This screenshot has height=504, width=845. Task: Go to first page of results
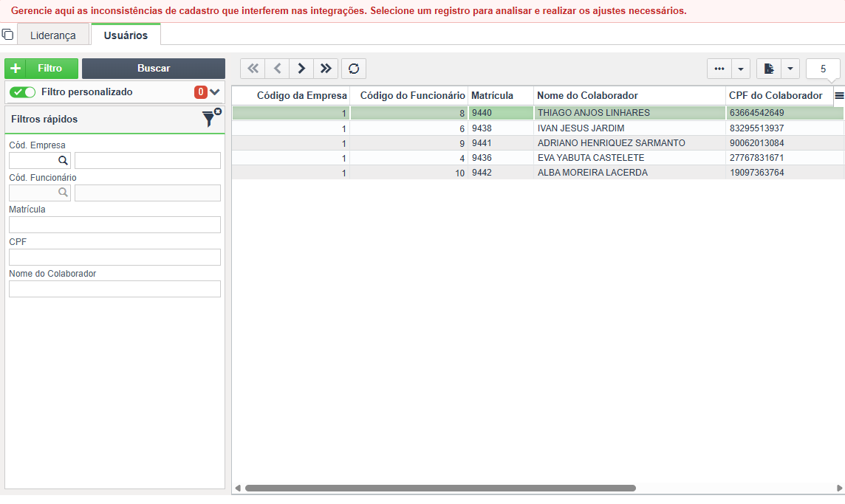coord(253,69)
